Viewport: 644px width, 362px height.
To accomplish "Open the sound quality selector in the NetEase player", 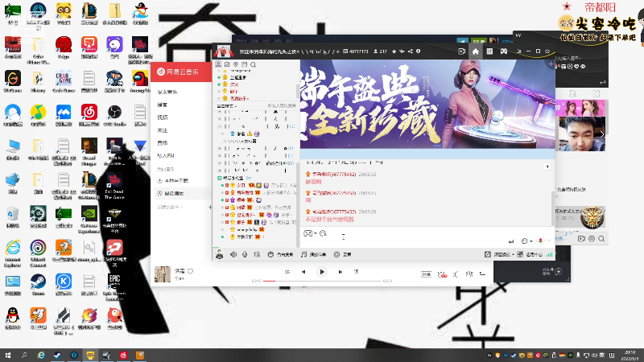I will coord(426,274).
